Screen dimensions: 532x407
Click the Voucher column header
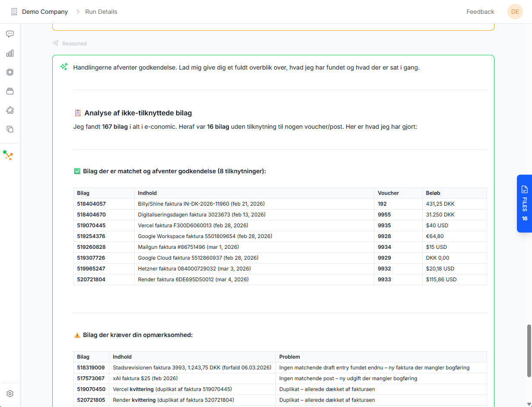tap(388, 193)
